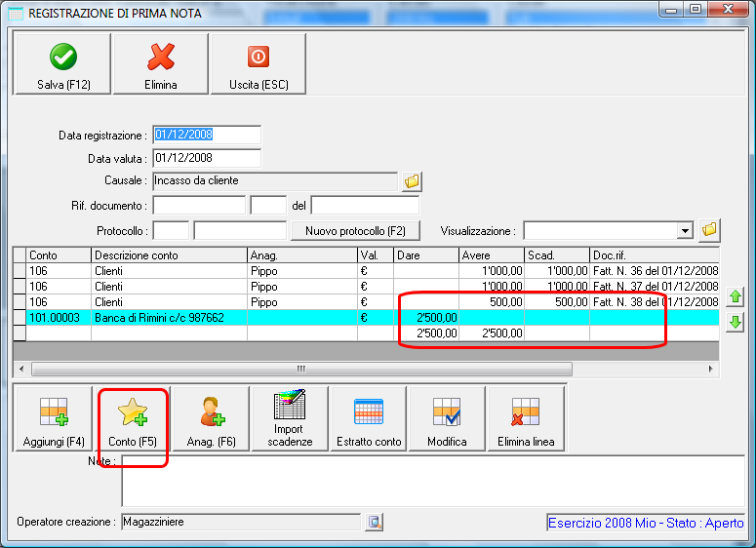Save the entry with Salva (F12)
Image resolution: width=756 pixels, height=548 pixels.
coord(63,63)
